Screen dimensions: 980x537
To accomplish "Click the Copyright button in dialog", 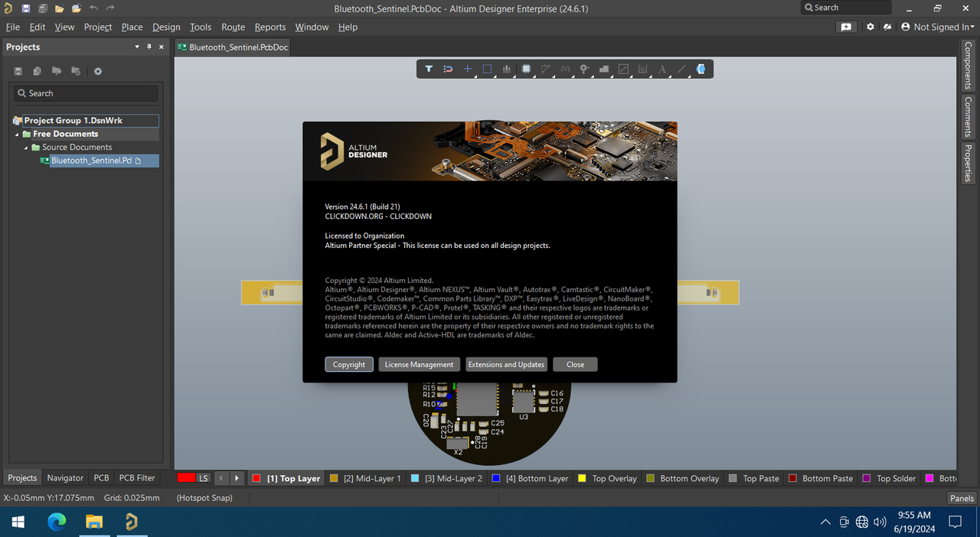I will [x=349, y=365].
